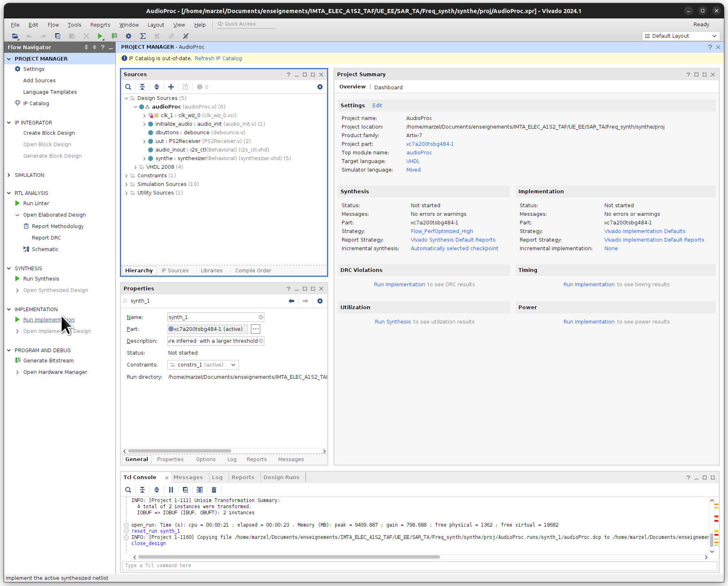The width and height of the screenshot is (728, 586).
Task: Click Generate Bitstream in Flow Navigator
Action: 48,361
